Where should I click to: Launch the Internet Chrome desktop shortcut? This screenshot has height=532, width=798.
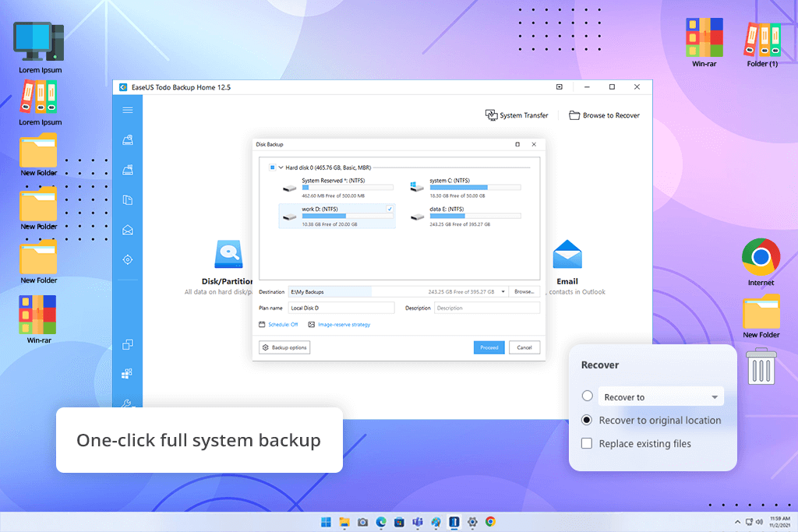[x=761, y=262]
